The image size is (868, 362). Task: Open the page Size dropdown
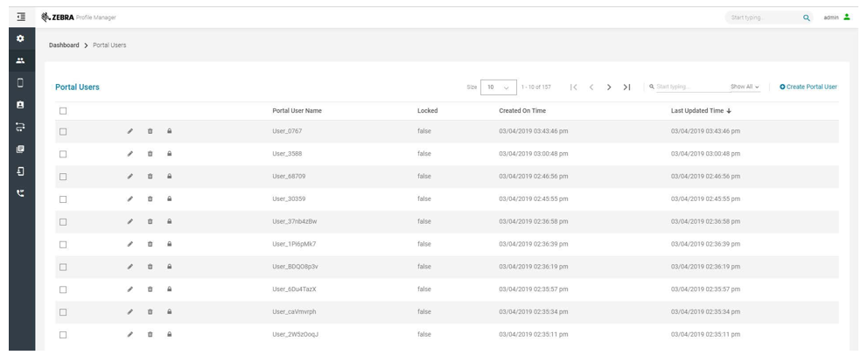498,87
